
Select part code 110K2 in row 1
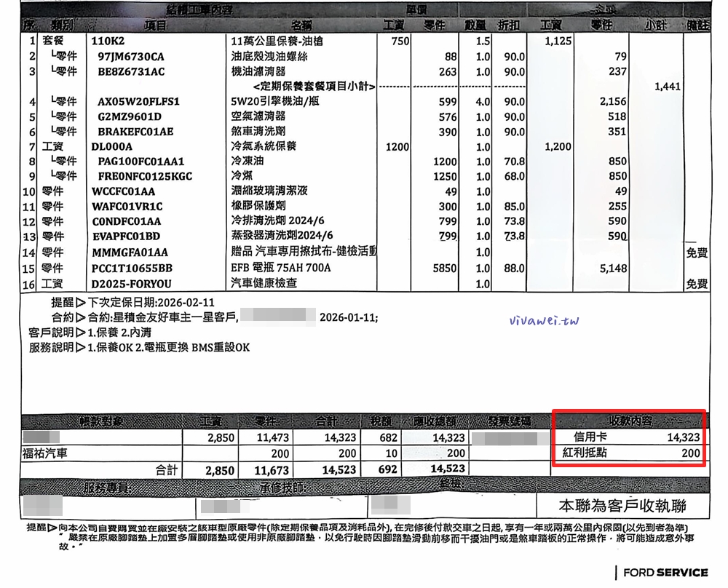pyautogui.click(x=108, y=41)
